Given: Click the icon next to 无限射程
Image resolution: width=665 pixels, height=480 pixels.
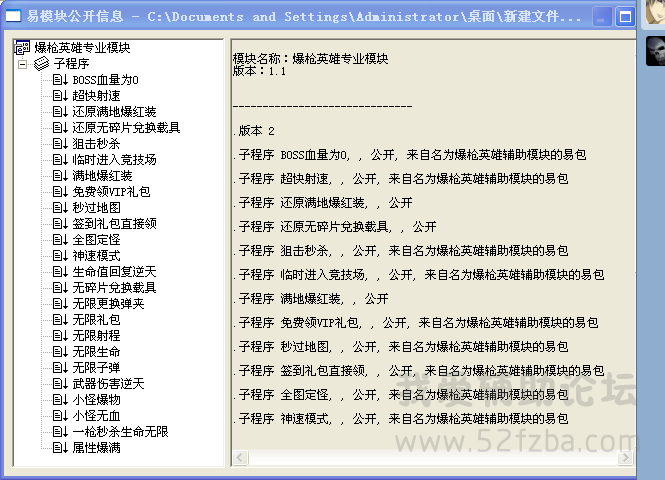Looking at the screenshot, I should (x=60, y=335).
